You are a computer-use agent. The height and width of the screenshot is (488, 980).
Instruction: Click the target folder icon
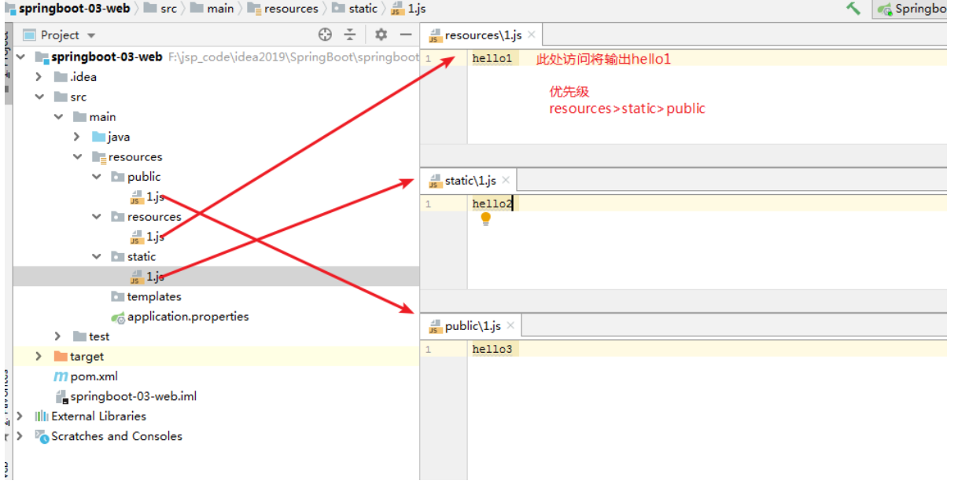tap(61, 356)
